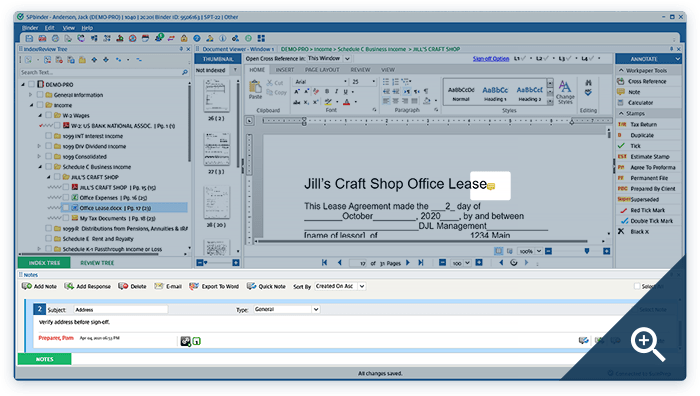Image resolution: width=700 pixels, height=396 pixels.
Task: Toggle checkbox for 1099 Consolidated
Action: click(48, 156)
